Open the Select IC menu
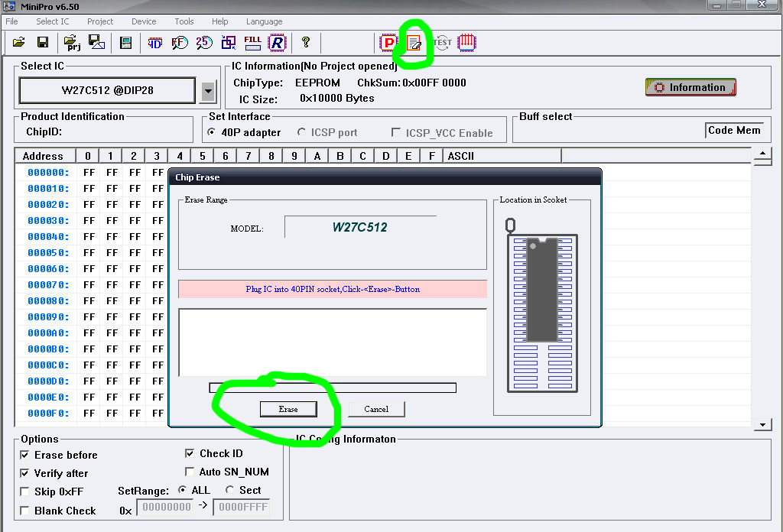 click(x=53, y=21)
